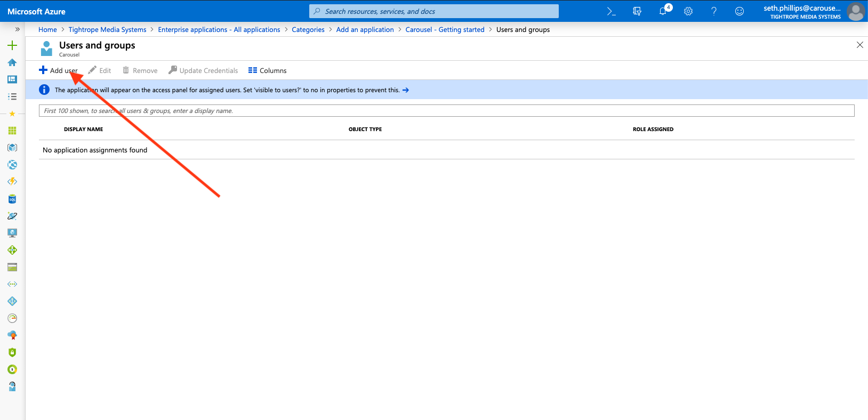This screenshot has width=868, height=420.
Task: Open App Services globe icon
Action: pyautogui.click(x=12, y=165)
